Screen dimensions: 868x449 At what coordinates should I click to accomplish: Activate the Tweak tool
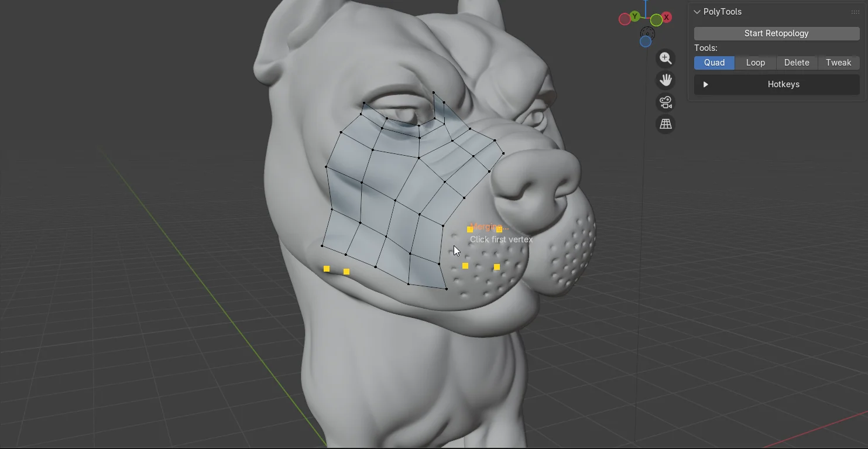pyautogui.click(x=838, y=63)
